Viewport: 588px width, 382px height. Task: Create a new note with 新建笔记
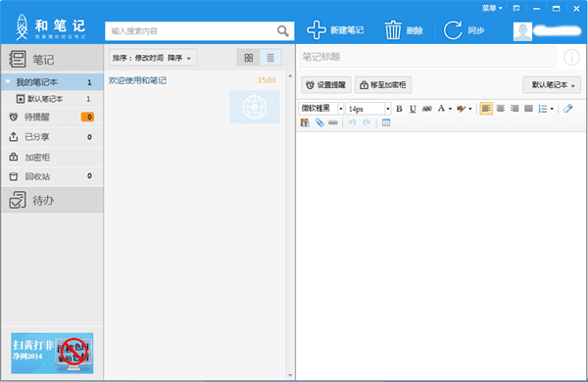[x=335, y=30]
